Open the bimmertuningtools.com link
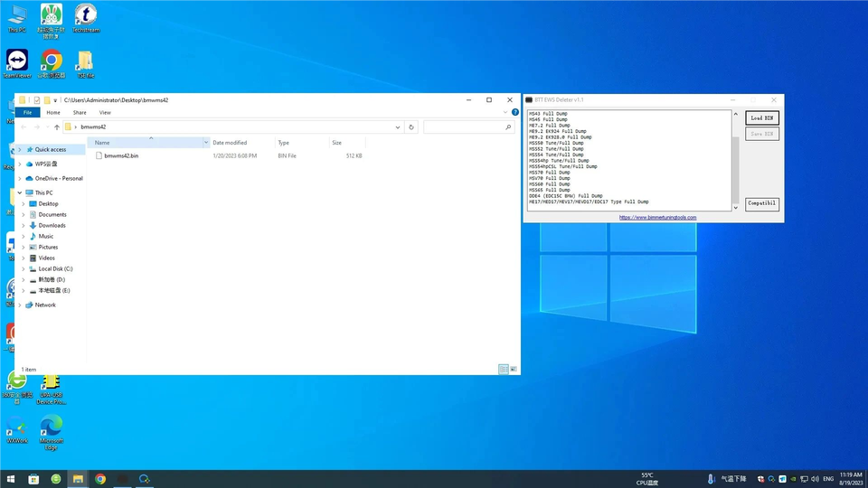 [657, 218]
